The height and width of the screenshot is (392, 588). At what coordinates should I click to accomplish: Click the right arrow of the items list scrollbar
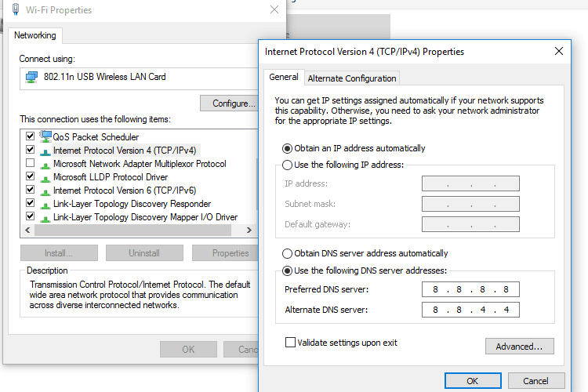point(249,230)
